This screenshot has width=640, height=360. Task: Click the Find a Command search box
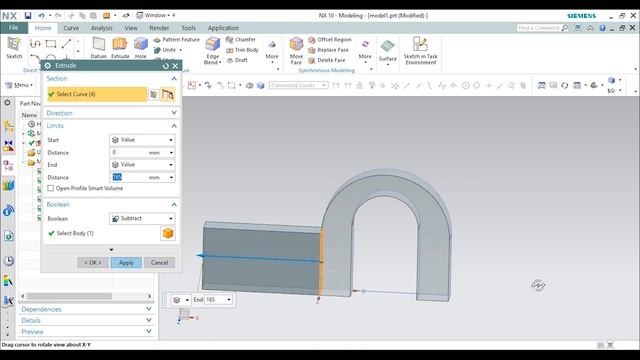click(x=542, y=28)
